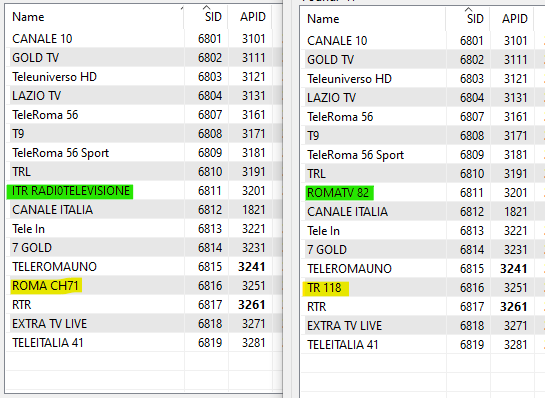Select Tele In in the right table
Viewport: 545px width, 398px height.
(x=323, y=231)
